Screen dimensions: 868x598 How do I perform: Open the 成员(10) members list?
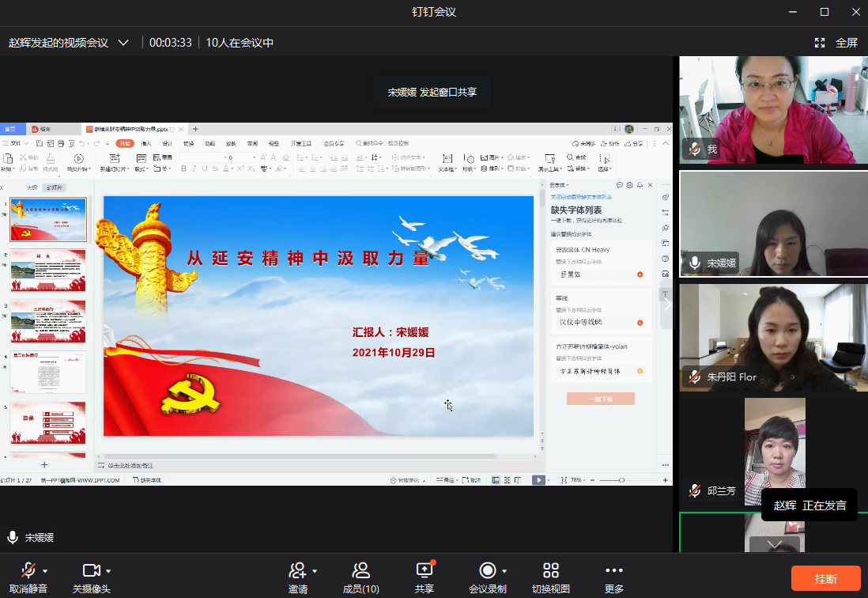pos(361,577)
